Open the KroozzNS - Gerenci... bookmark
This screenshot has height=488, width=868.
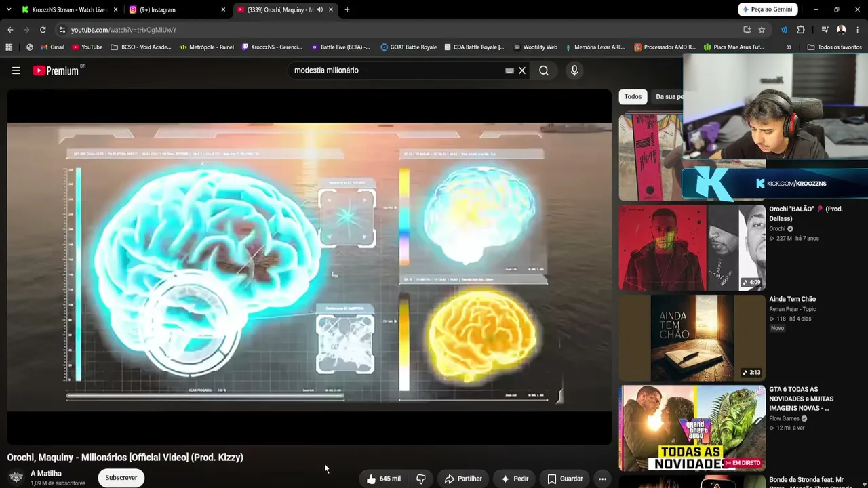tap(272, 47)
